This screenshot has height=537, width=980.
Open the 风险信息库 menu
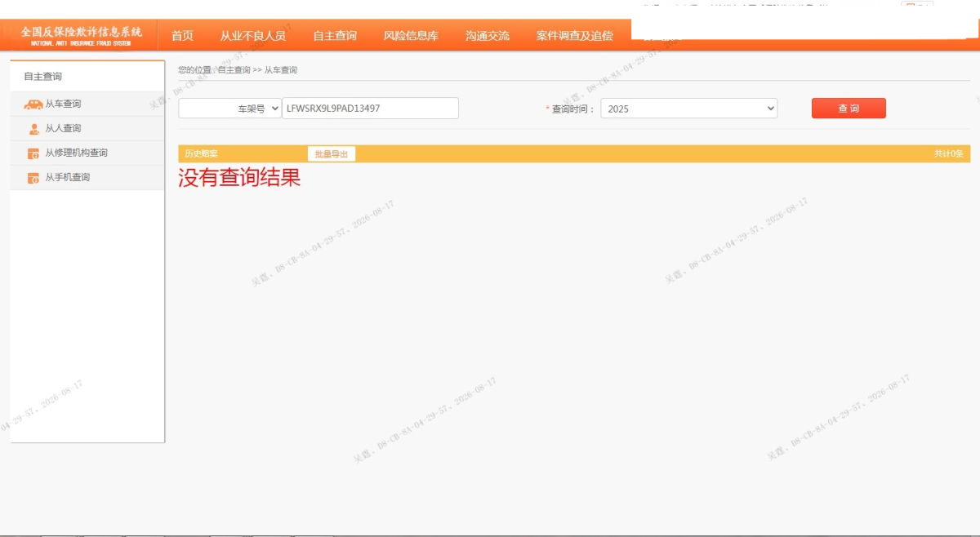pyautogui.click(x=411, y=35)
